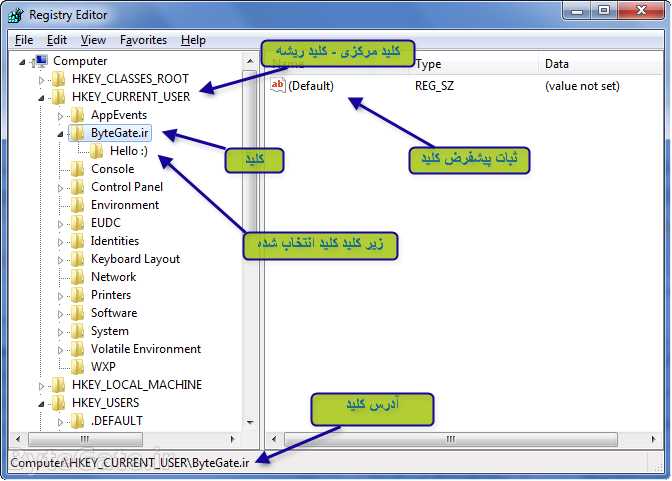
Task: Click the status bar key path text
Action: pos(129,463)
